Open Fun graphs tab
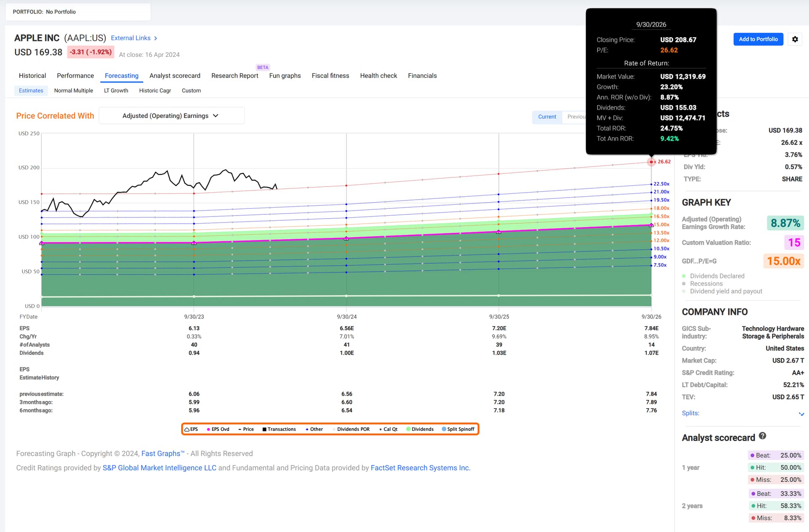809x532 pixels. click(285, 76)
